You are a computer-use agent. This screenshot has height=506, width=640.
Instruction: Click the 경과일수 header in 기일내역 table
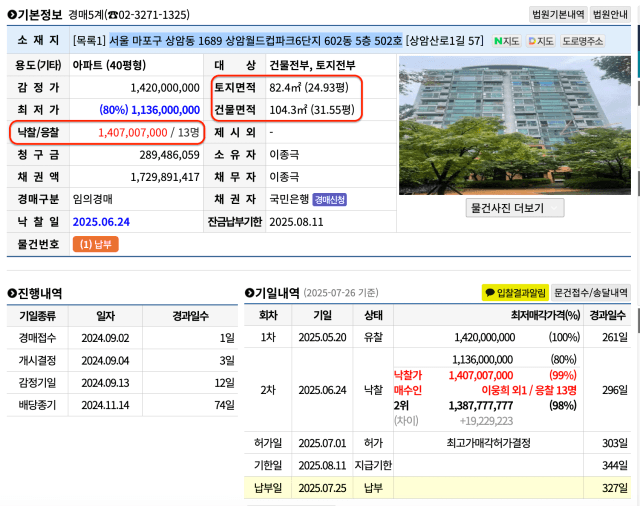coord(607,315)
